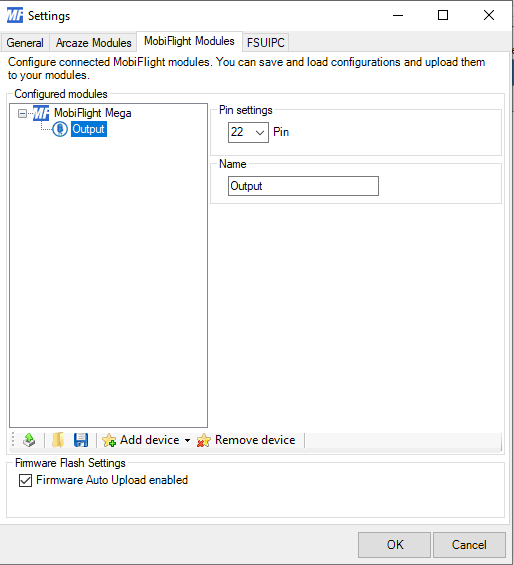Image resolution: width=514 pixels, height=565 pixels.
Task: Open the Add device dropdown arrow
Action: pyautogui.click(x=187, y=440)
